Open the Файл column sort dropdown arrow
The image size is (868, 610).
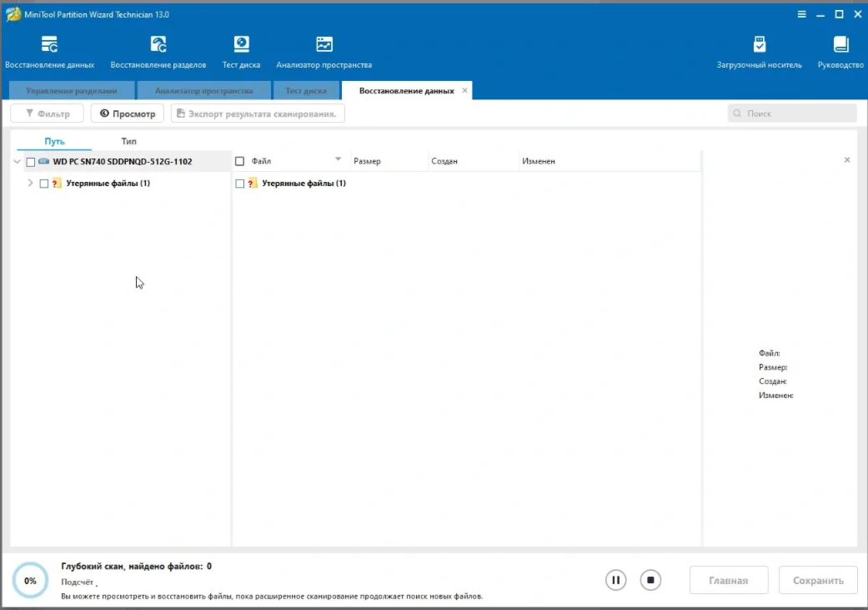pyautogui.click(x=338, y=159)
